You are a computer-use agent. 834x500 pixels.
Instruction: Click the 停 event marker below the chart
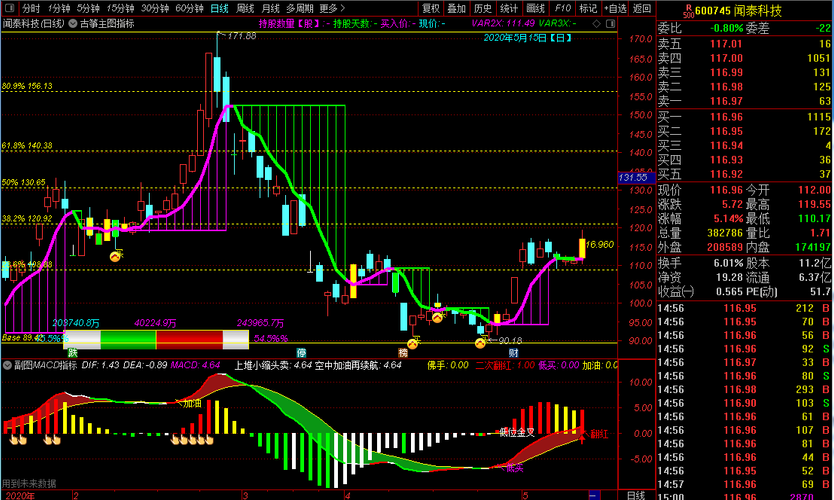pyautogui.click(x=302, y=353)
